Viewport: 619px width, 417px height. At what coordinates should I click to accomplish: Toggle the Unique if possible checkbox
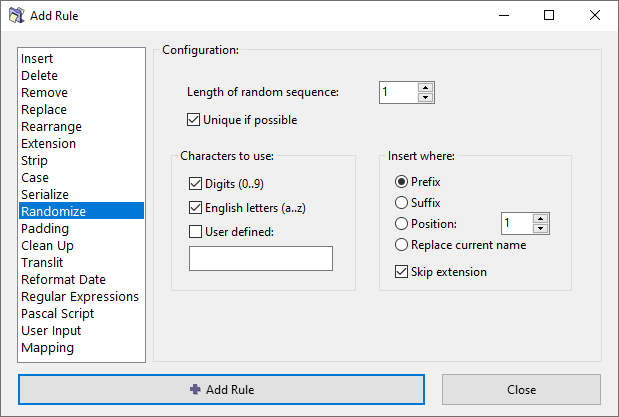[194, 120]
